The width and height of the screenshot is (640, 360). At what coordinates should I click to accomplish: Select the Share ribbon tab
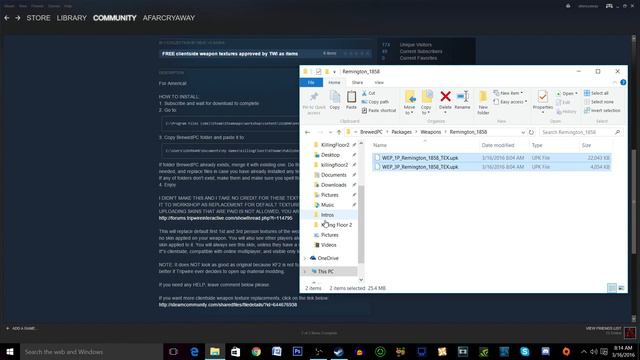click(x=357, y=82)
